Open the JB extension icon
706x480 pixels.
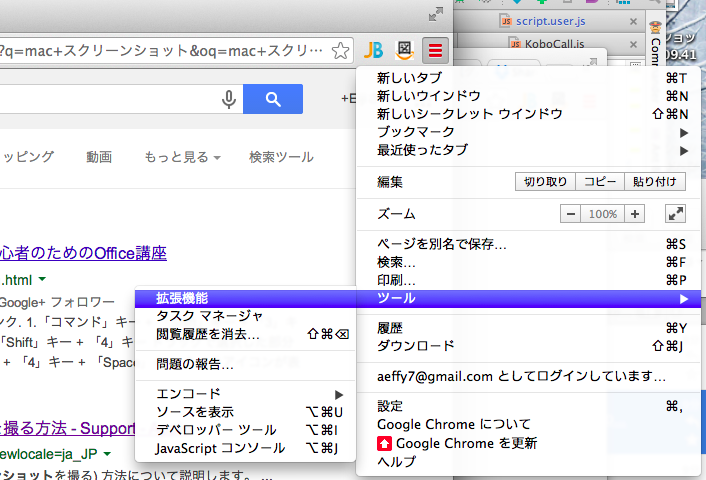(373, 50)
